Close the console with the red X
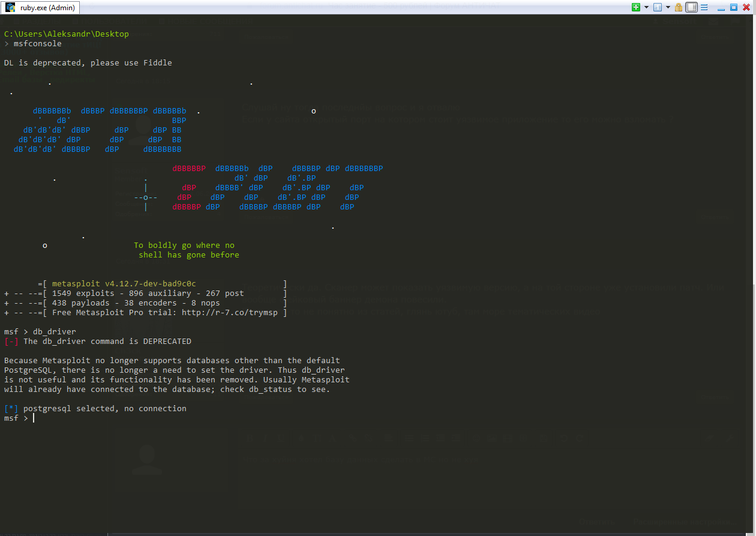Image resolution: width=756 pixels, height=536 pixels. [x=746, y=7]
